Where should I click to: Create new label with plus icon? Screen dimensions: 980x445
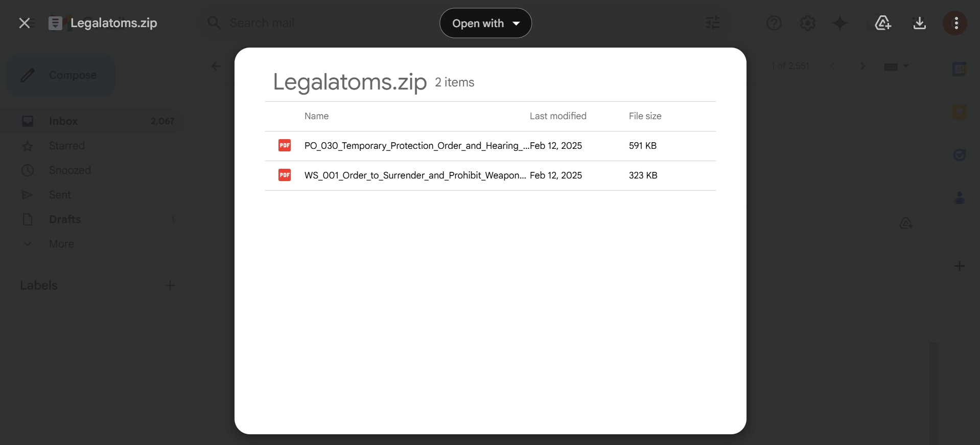point(170,285)
